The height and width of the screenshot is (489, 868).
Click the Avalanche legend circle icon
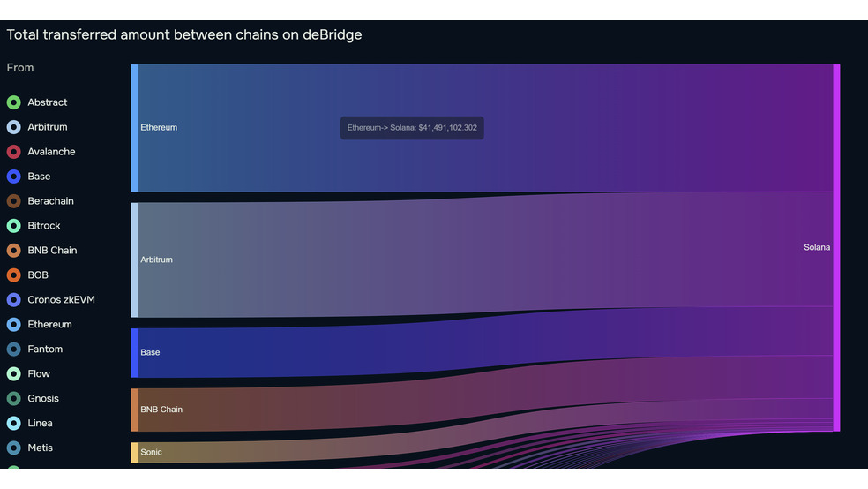pos(14,152)
